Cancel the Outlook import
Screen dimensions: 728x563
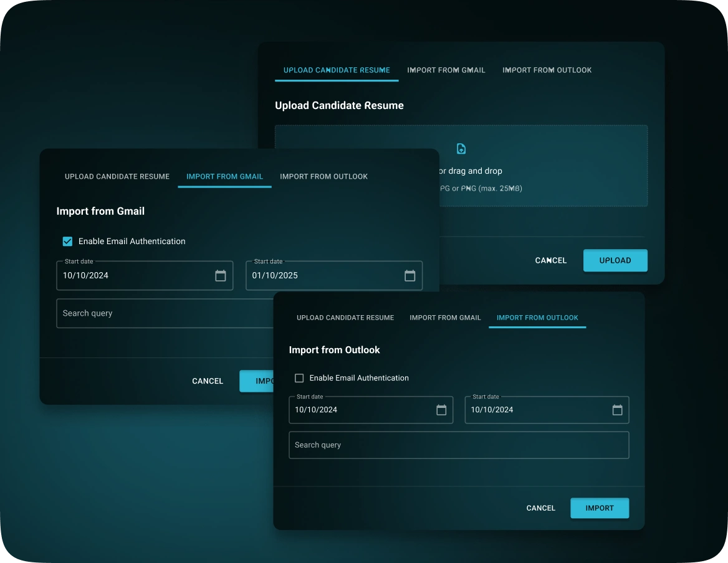[540, 508]
